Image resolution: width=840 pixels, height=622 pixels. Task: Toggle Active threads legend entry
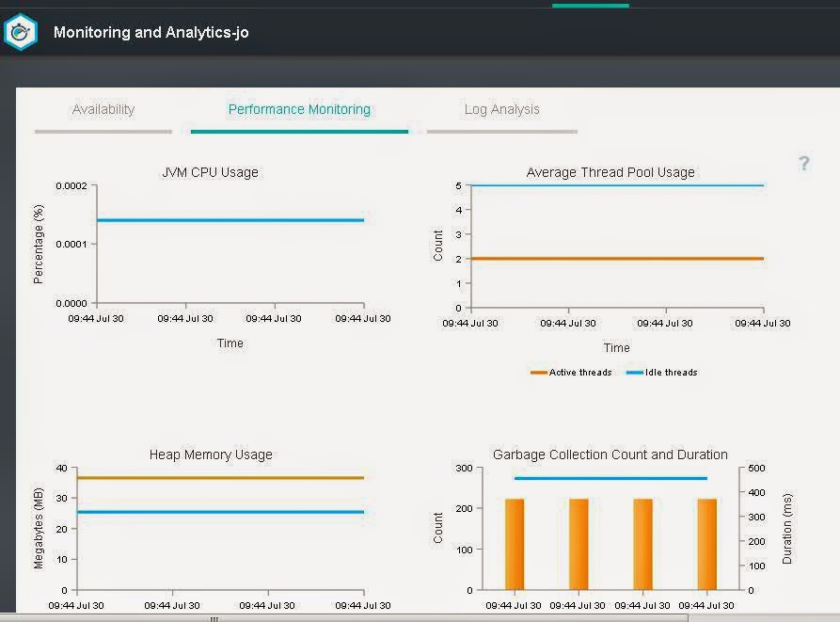tap(571, 373)
